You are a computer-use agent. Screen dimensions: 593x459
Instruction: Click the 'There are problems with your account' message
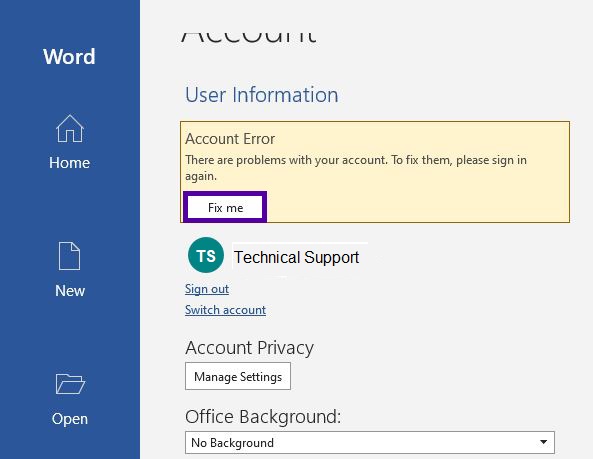click(356, 168)
